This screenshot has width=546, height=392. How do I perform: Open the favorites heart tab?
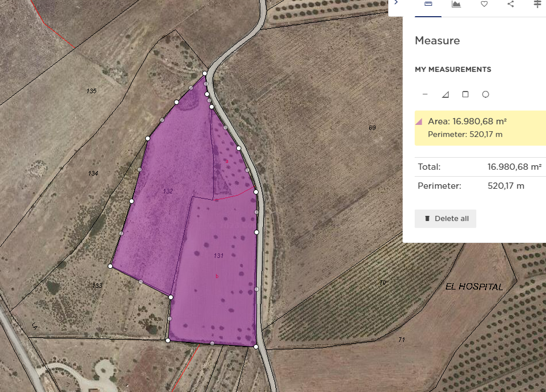(x=484, y=4)
